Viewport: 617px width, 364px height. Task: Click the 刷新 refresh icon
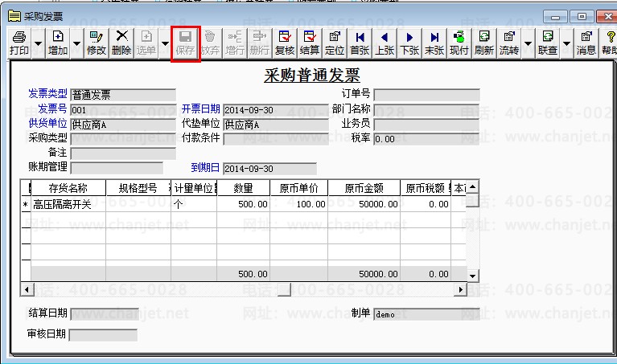pyautogui.click(x=484, y=43)
